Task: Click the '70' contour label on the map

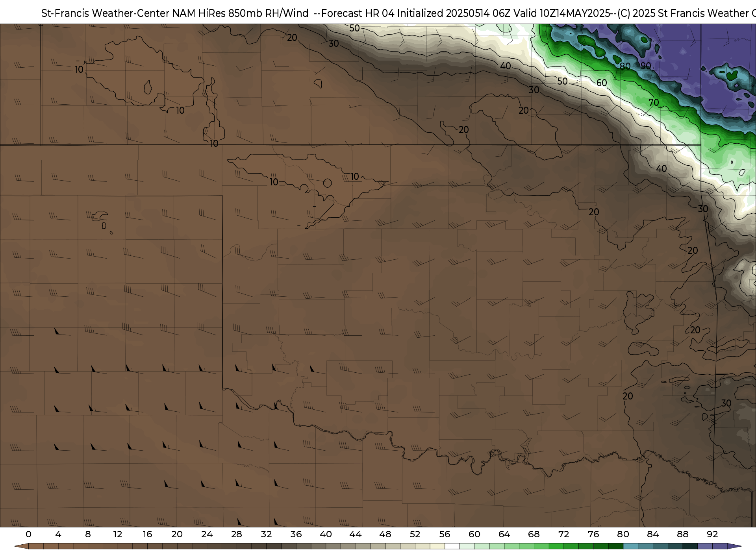Action: (654, 102)
